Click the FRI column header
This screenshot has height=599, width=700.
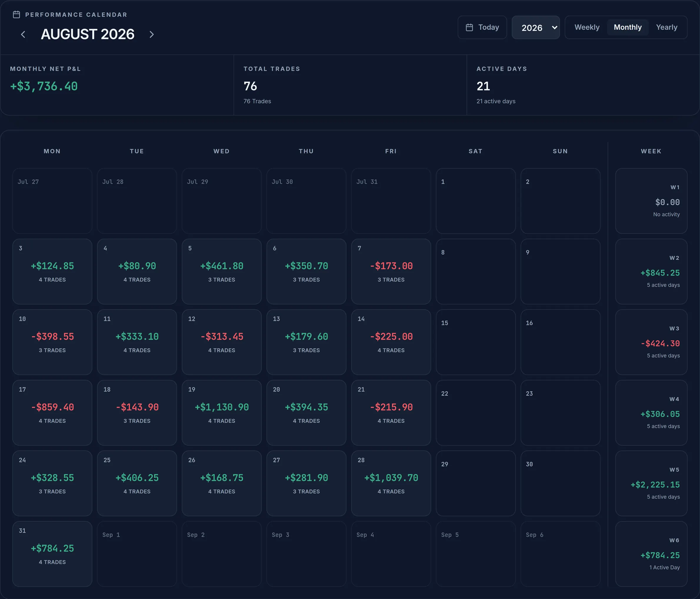click(391, 151)
